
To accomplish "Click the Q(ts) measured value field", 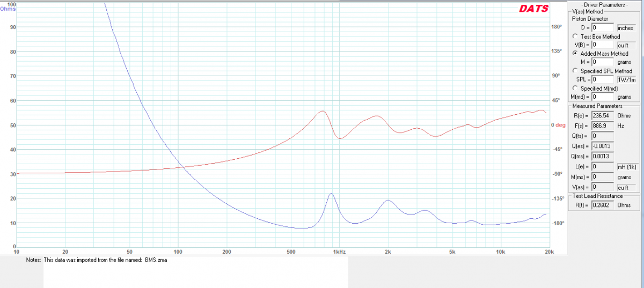I will (x=603, y=136).
